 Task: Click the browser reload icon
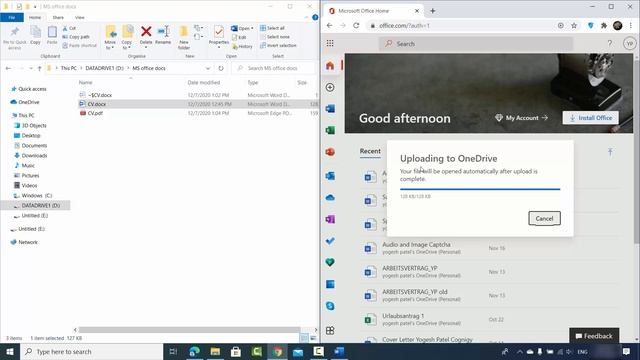356,25
